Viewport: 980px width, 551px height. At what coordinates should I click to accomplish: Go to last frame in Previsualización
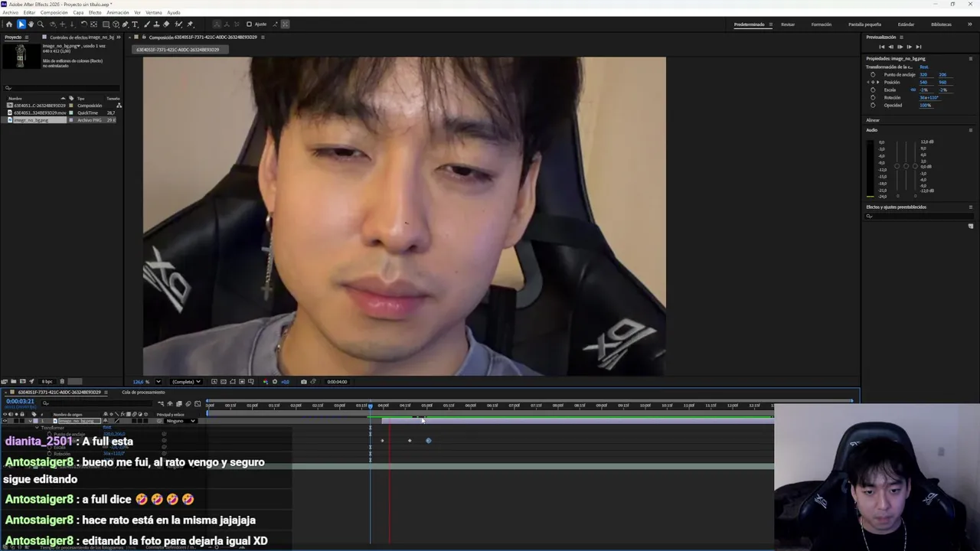point(919,47)
